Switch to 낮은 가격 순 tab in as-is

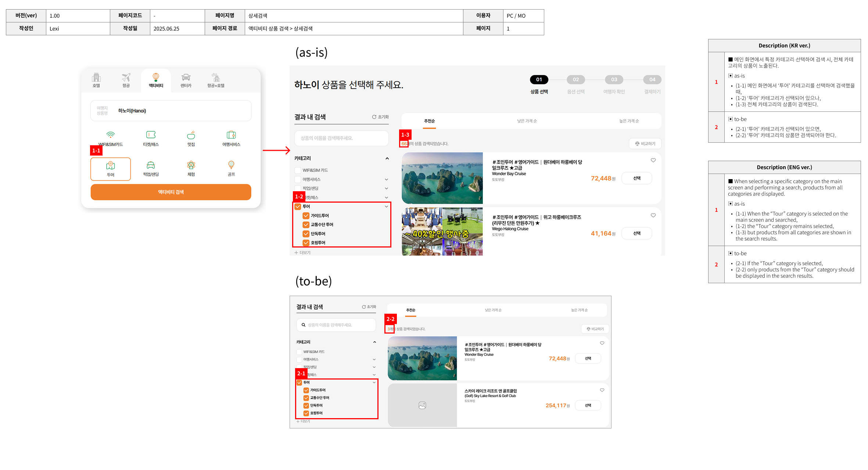point(527,121)
